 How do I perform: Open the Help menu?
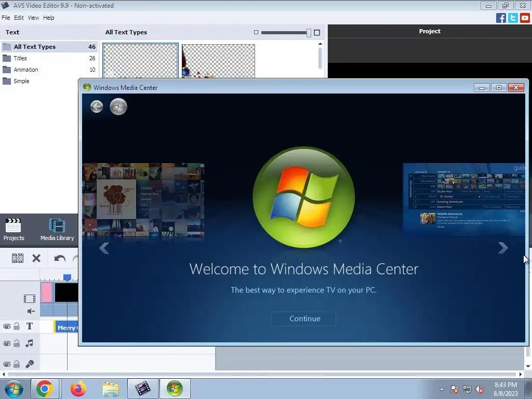48,18
